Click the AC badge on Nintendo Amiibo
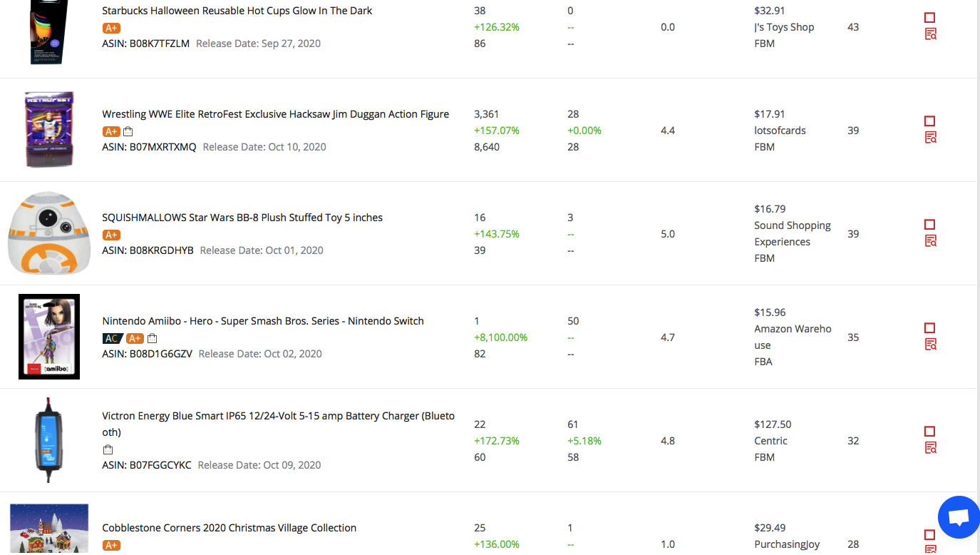 pos(113,338)
